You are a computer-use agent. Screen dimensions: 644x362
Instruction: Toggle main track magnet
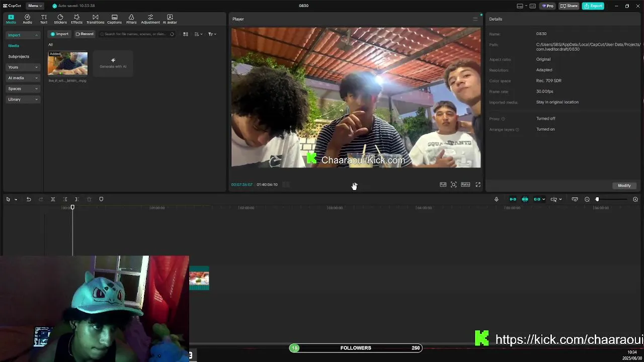pos(513,200)
